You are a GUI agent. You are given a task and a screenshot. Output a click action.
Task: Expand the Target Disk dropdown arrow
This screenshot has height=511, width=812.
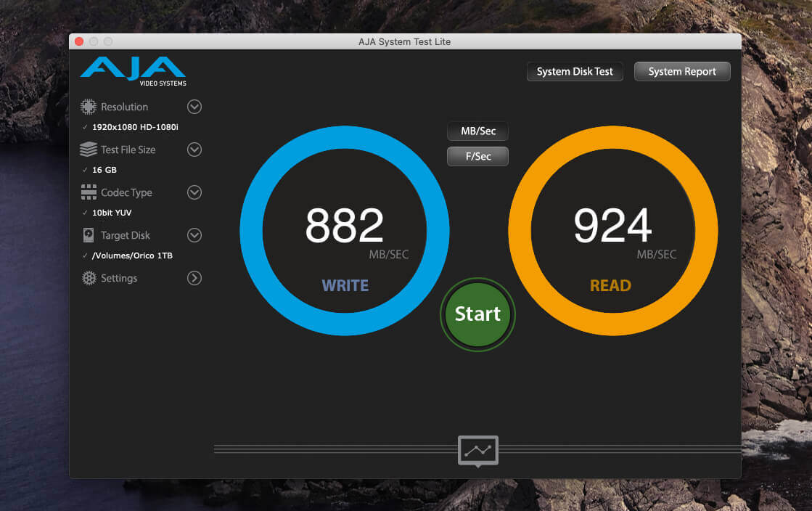(x=194, y=235)
